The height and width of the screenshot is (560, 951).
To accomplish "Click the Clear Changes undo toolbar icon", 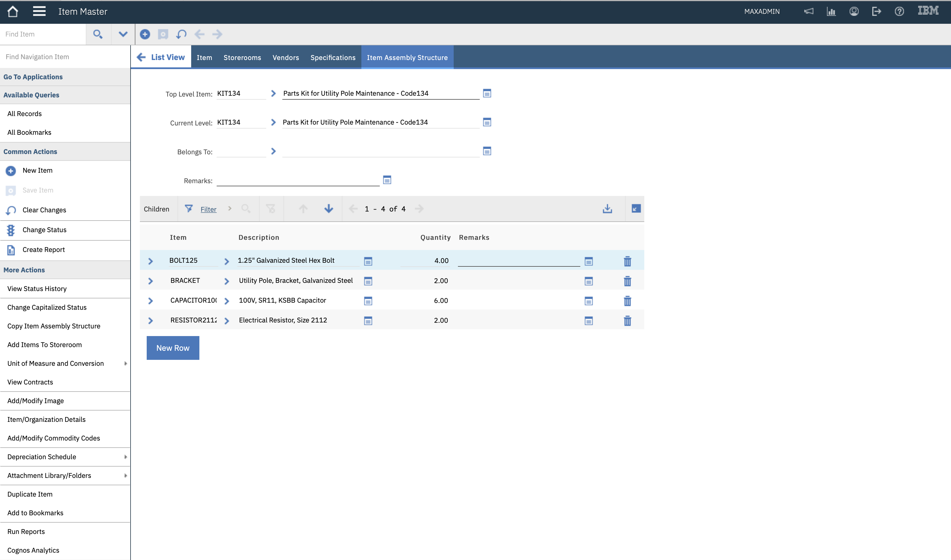I will click(181, 34).
